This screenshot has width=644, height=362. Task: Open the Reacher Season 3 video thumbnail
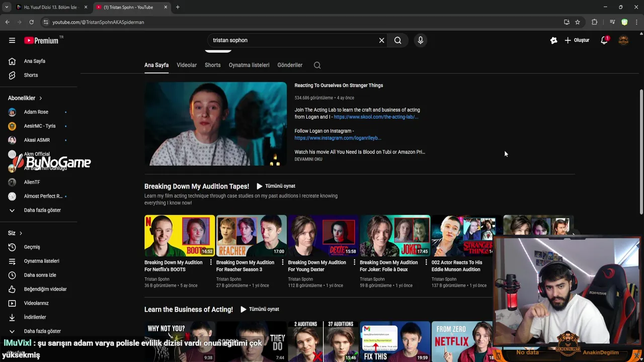(x=252, y=235)
